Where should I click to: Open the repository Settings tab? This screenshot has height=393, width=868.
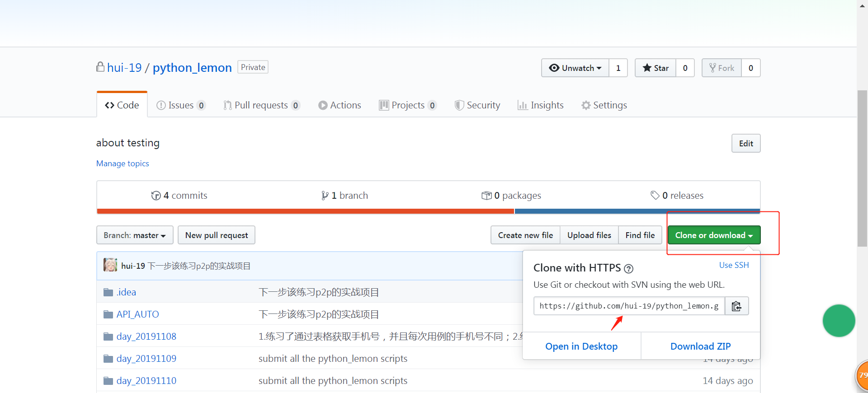(x=604, y=105)
